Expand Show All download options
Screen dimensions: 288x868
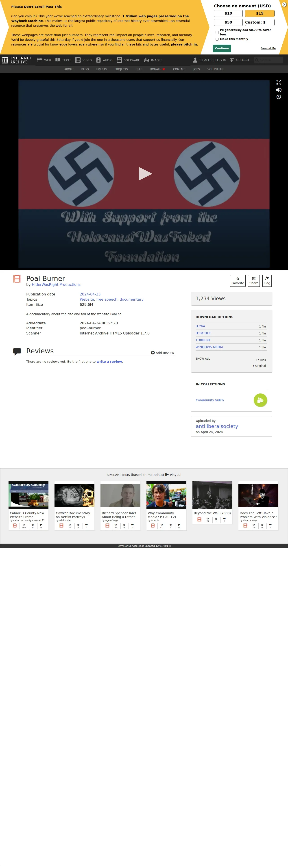[x=203, y=358]
